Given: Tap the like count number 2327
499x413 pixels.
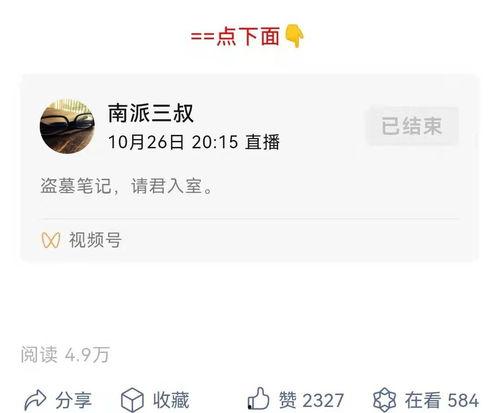Looking at the screenshot, I should tap(323, 400).
